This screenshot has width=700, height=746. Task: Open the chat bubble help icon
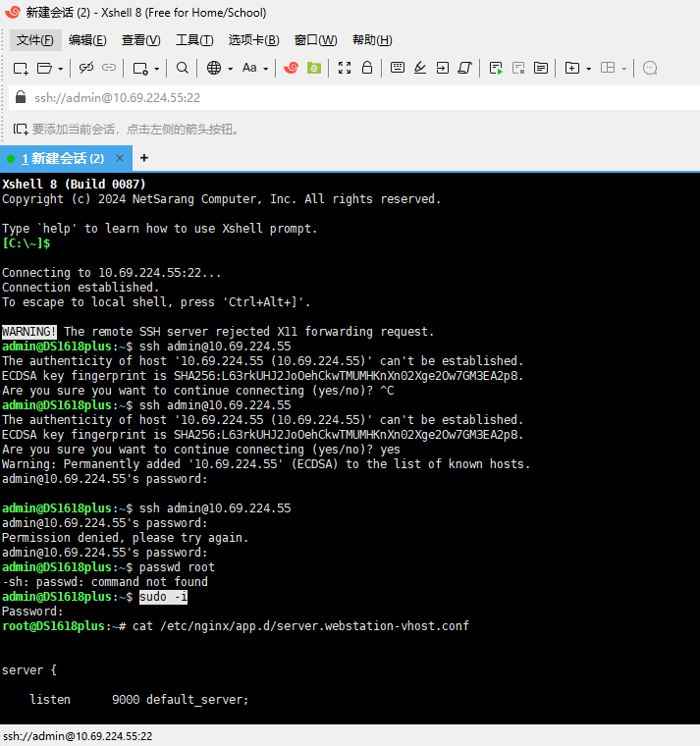point(649,68)
